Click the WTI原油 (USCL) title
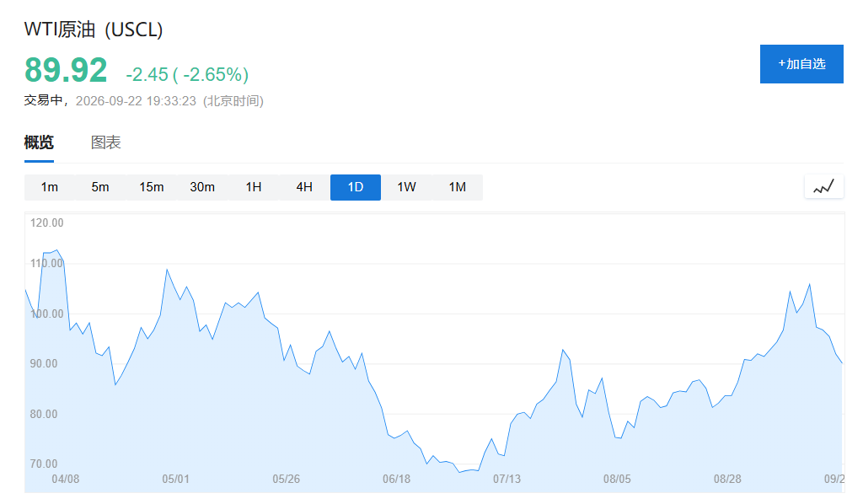This screenshot has width=863, height=504. [94, 29]
